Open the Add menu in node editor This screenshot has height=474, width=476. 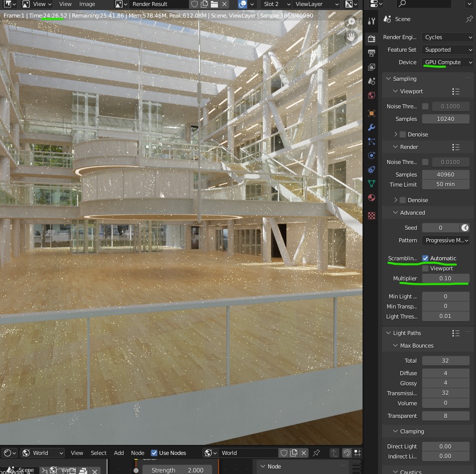pyautogui.click(x=118, y=453)
